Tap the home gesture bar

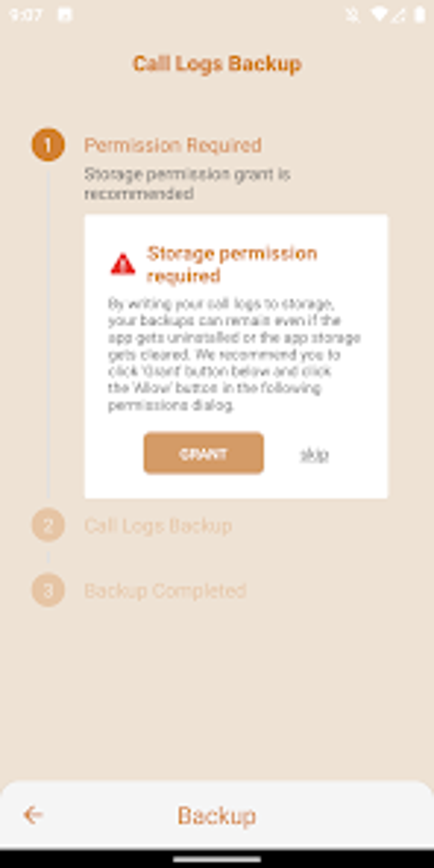click(x=217, y=859)
